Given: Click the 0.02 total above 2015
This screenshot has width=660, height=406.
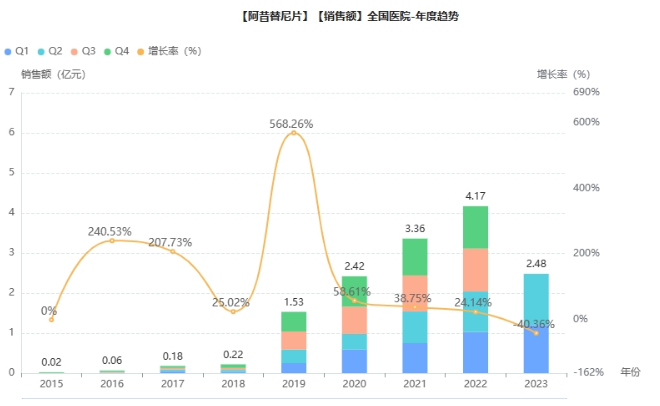Looking at the screenshot, I should (x=51, y=362).
